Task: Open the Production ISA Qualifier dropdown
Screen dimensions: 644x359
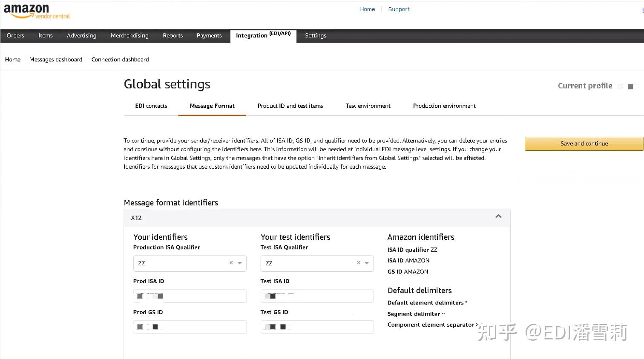Action: click(239, 263)
